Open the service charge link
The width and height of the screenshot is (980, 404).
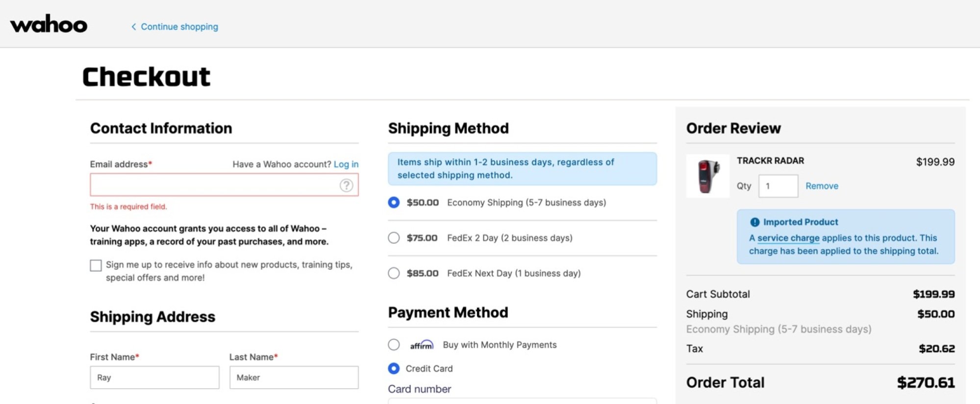788,238
